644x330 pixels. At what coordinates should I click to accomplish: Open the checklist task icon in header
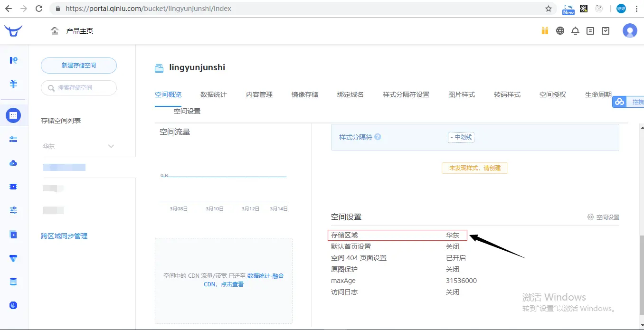606,31
